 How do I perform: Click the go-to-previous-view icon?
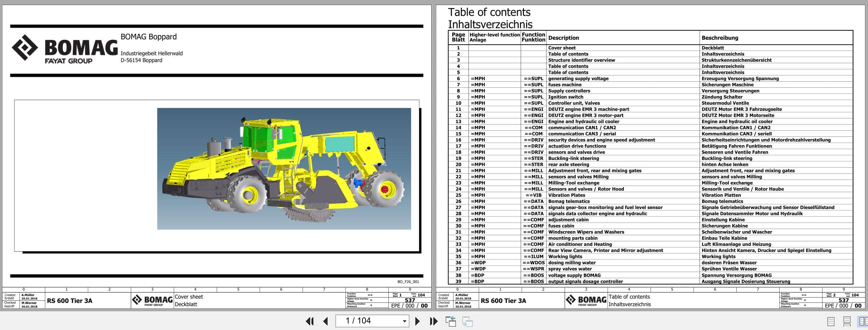point(450,321)
